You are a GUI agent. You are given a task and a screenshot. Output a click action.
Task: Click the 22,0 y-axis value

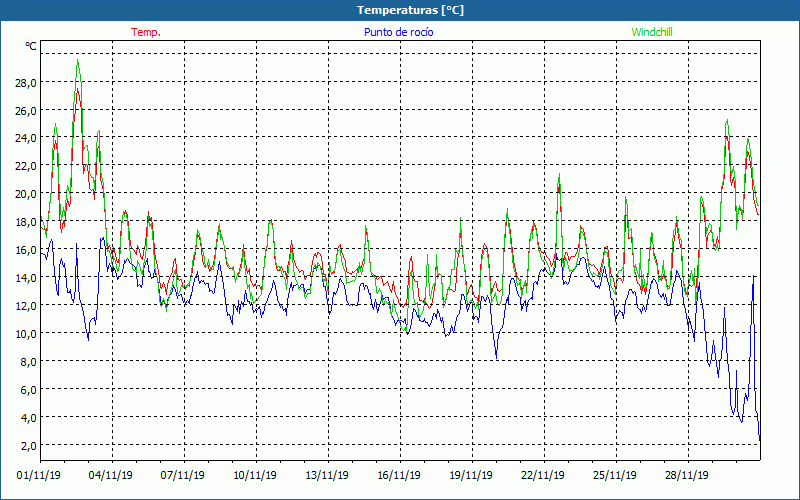[26, 166]
